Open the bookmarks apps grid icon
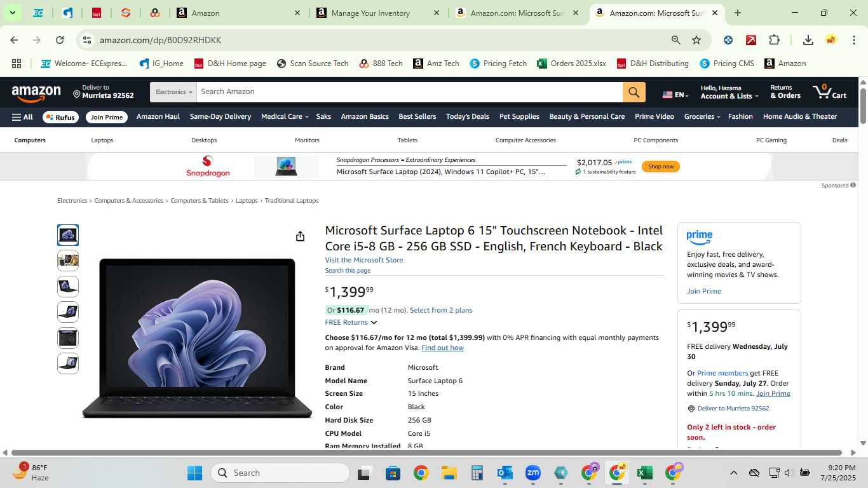The width and height of the screenshot is (868, 488). (x=17, y=64)
